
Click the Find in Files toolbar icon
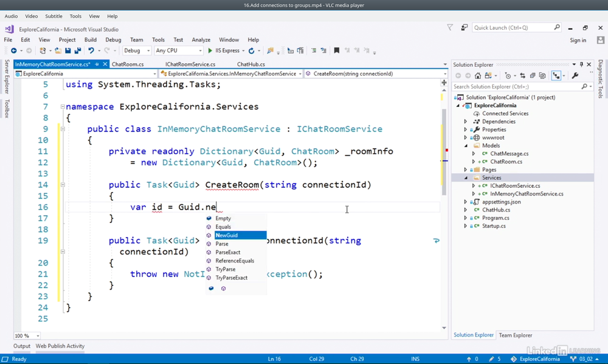tap(271, 51)
